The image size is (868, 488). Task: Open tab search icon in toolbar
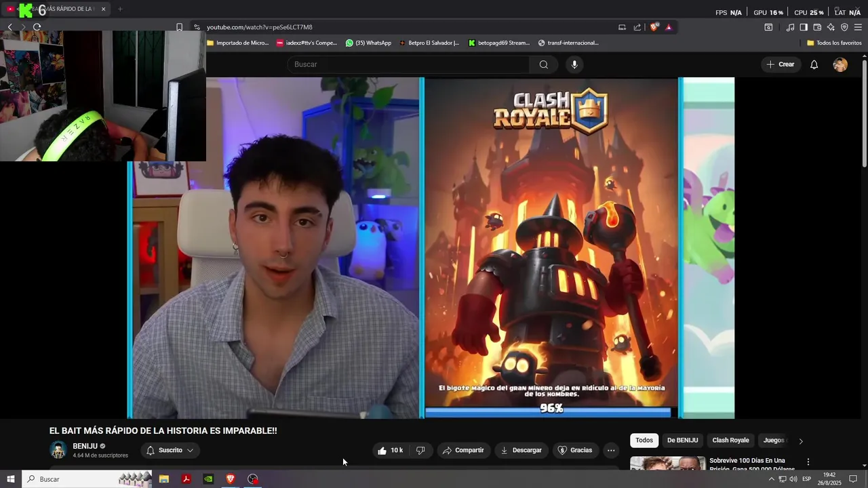click(x=768, y=27)
